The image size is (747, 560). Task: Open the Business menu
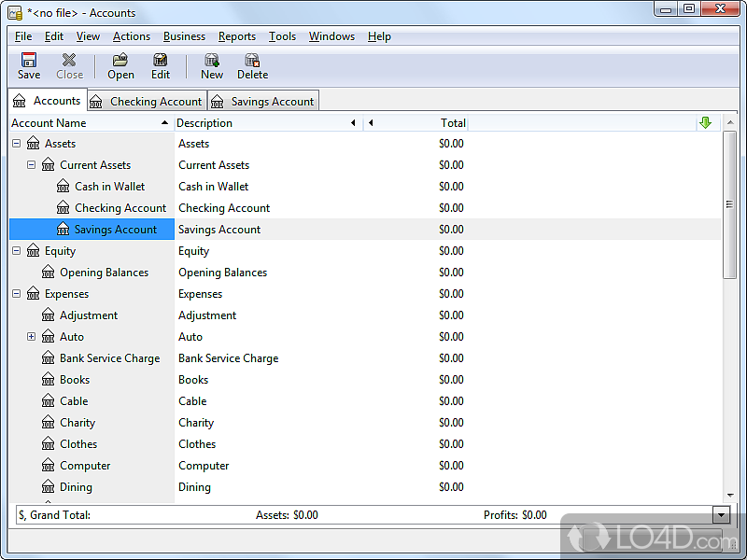click(x=184, y=36)
